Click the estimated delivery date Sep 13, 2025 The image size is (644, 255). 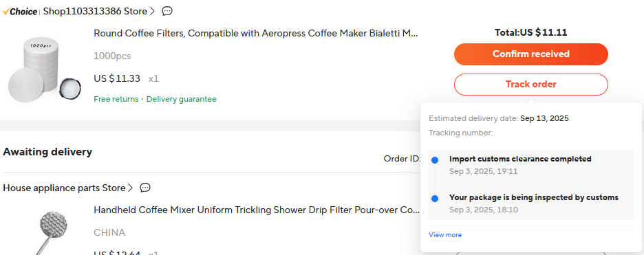pos(544,118)
